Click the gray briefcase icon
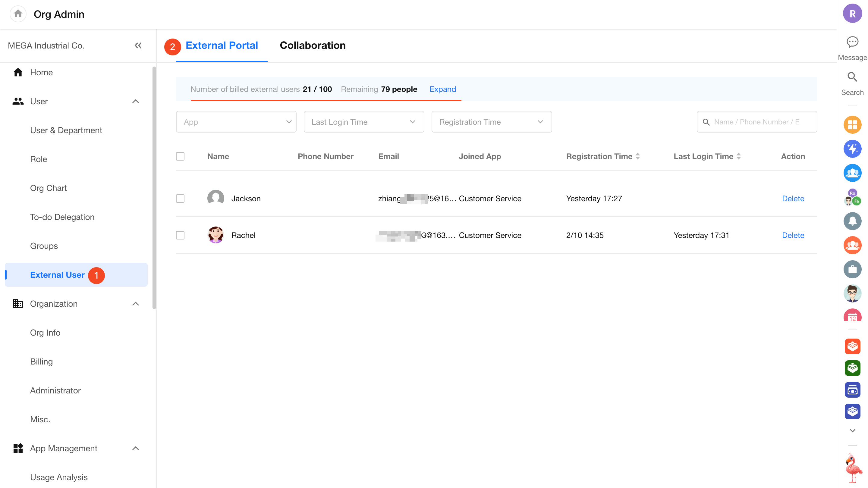 852,269
